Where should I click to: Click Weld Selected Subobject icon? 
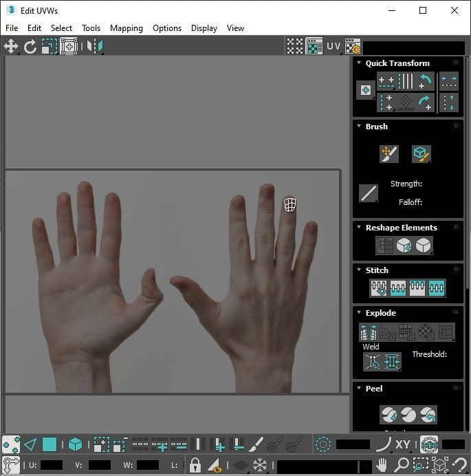[x=392, y=362]
